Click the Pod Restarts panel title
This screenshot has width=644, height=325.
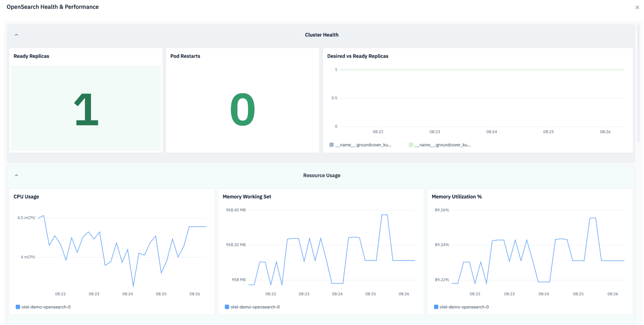pyautogui.click(x=185, y=56)
